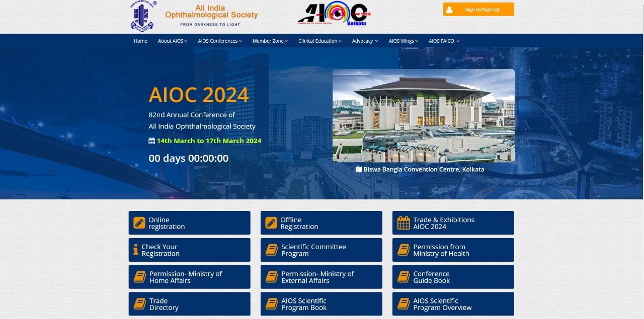Image resolution: width=644 pixels, height=319 pixels.
Task: Open the Trade Directory link
Action: click(189, 304)
